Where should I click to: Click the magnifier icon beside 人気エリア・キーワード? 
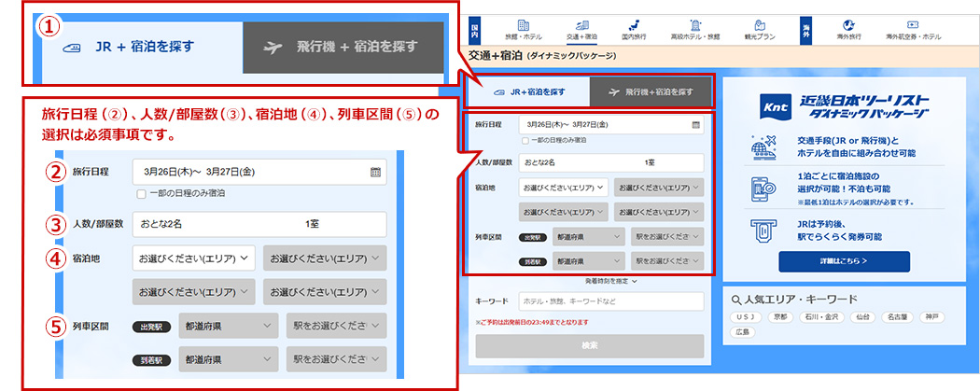coord(735,300)
